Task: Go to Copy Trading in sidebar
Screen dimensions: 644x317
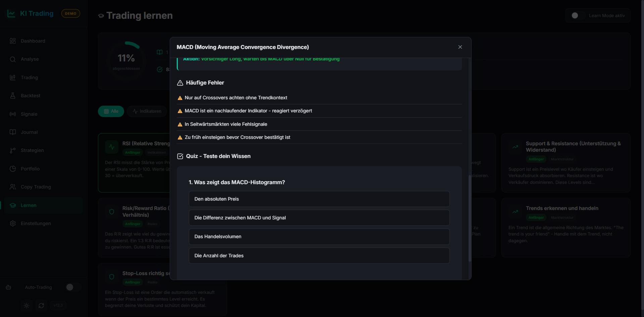Action: [36, 187]
